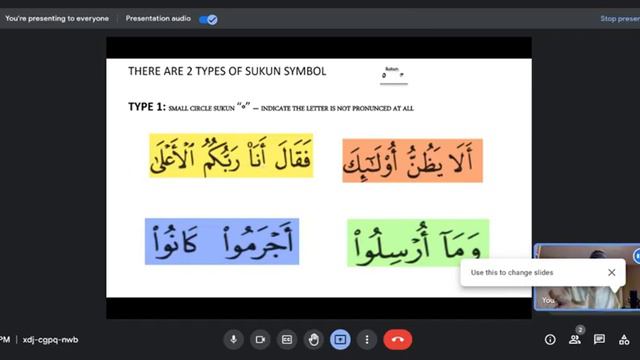Screen dimensions: 640x360
Task: Open meeting details info
Action: (x=550, y=340)
